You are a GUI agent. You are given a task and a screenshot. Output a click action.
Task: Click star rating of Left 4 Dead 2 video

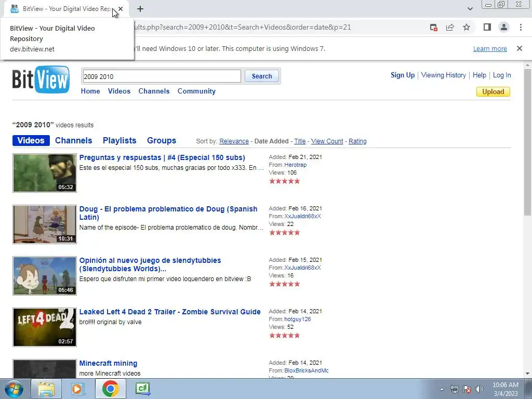point(284,336)
